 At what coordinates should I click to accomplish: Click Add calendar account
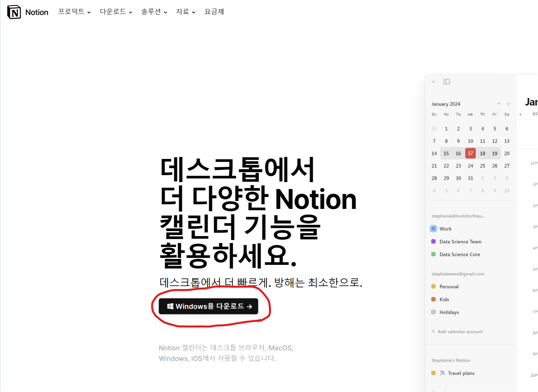click(457, 332)
